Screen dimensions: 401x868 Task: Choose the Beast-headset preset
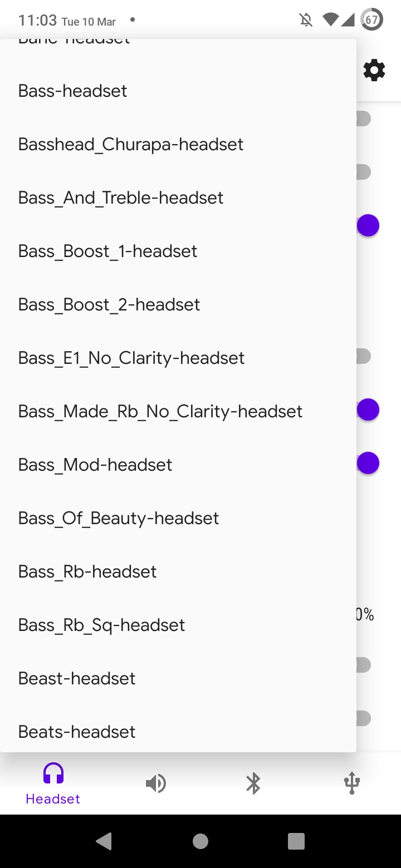pos(178,678)
